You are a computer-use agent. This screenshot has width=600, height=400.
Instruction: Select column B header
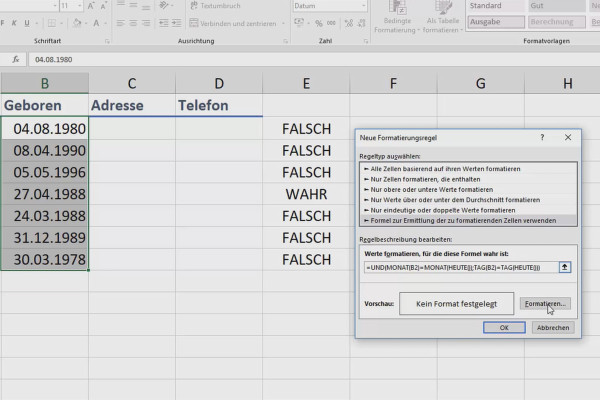click(x=45, y=83)
